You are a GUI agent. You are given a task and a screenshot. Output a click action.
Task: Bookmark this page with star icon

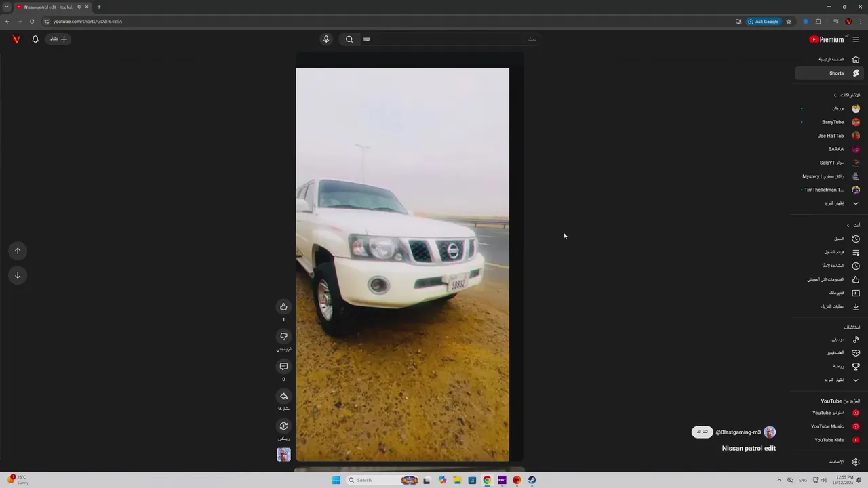click(789, 21)
